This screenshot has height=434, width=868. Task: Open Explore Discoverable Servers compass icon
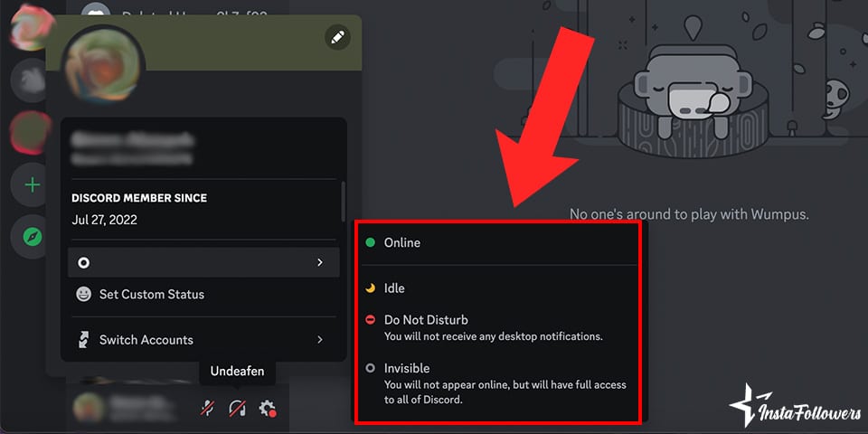tap(33, 237)
